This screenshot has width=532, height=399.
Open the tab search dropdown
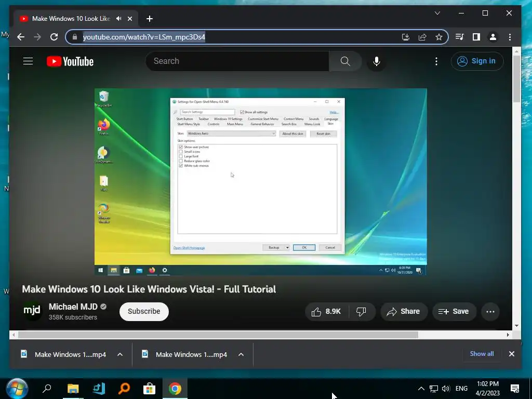(437, 13)
